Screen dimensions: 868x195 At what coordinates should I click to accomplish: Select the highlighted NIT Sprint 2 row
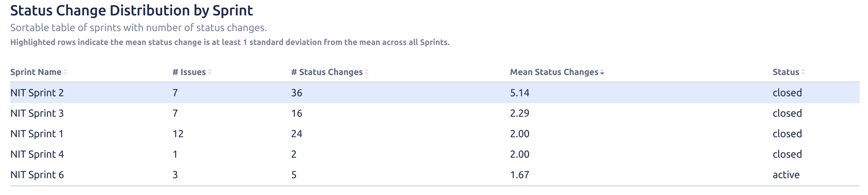pyautogui.click(x=435, y=93)
